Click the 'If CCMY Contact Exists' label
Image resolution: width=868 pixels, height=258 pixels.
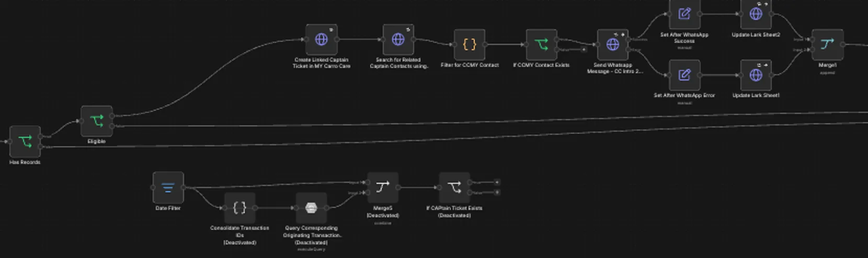541,65
